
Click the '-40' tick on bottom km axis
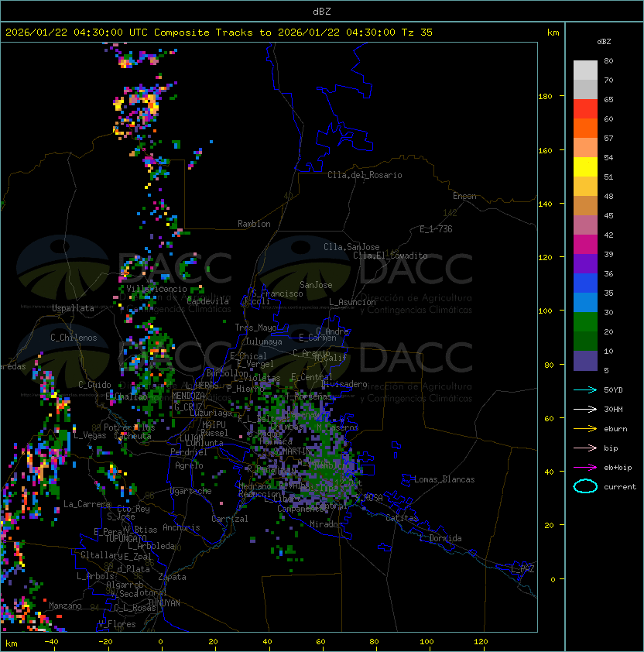[51, 642]
